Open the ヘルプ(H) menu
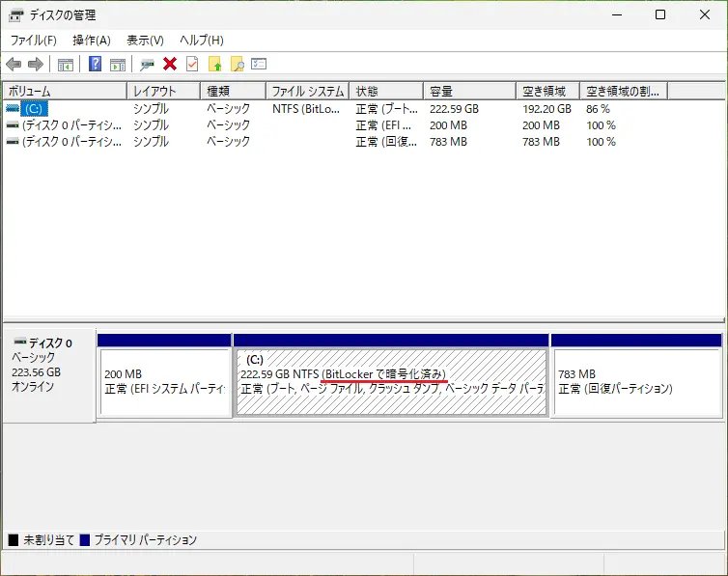 [202, 40]
